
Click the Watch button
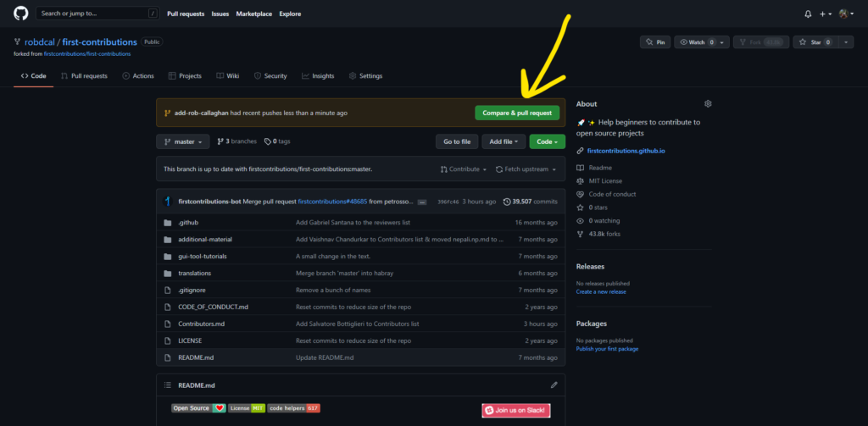(x=697, y=42)
